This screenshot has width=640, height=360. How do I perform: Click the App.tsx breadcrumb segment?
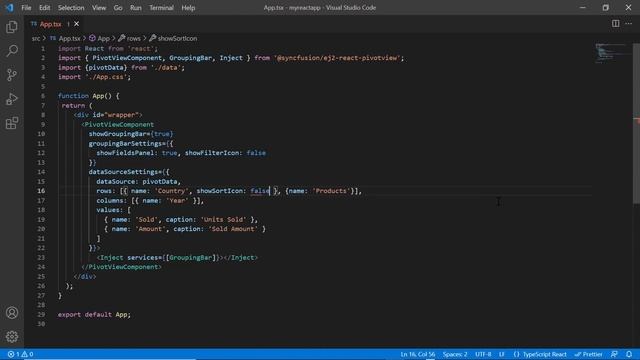[65, 38]
